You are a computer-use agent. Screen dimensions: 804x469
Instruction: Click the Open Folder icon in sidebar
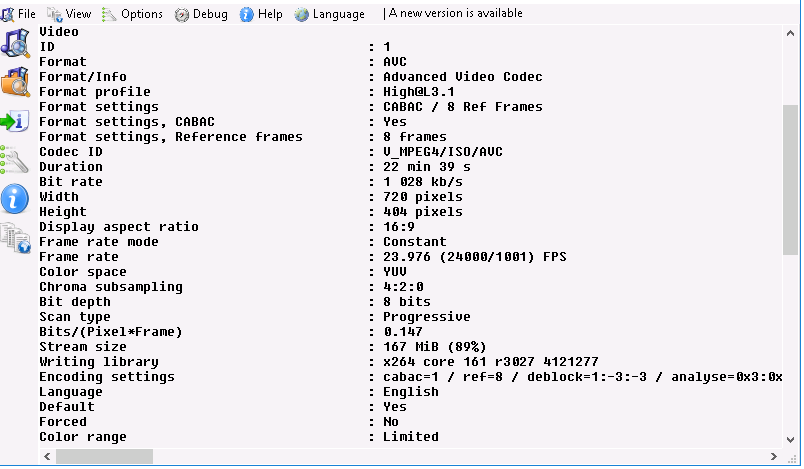point(15,81)
